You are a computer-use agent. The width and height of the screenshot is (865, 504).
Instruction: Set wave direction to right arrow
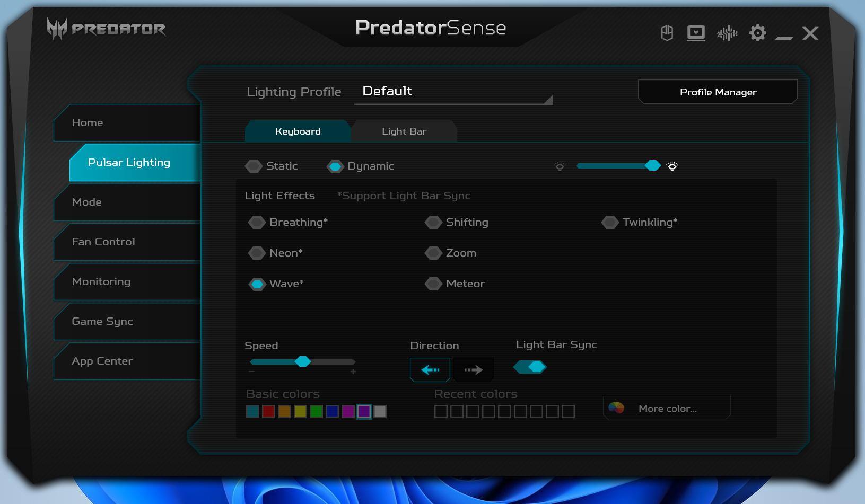coord(473,370)
